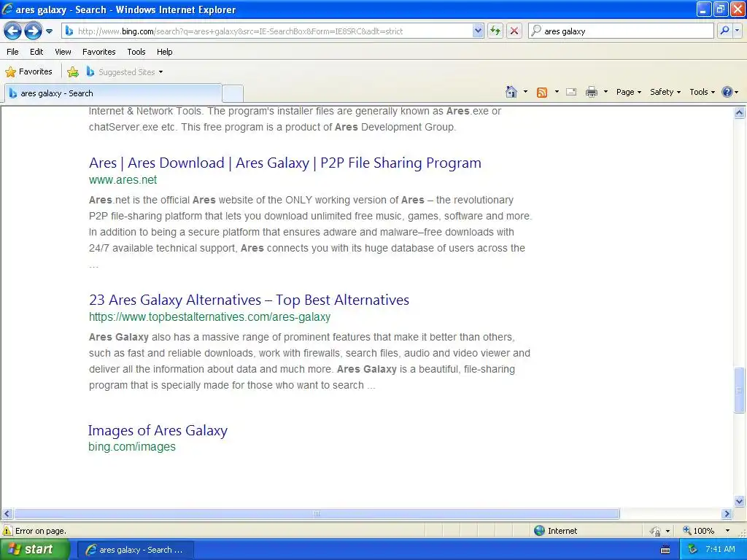Viewport: 747px width, 560px height.
Task: Click the vertical scrollbar thumb
Action: 739,389
